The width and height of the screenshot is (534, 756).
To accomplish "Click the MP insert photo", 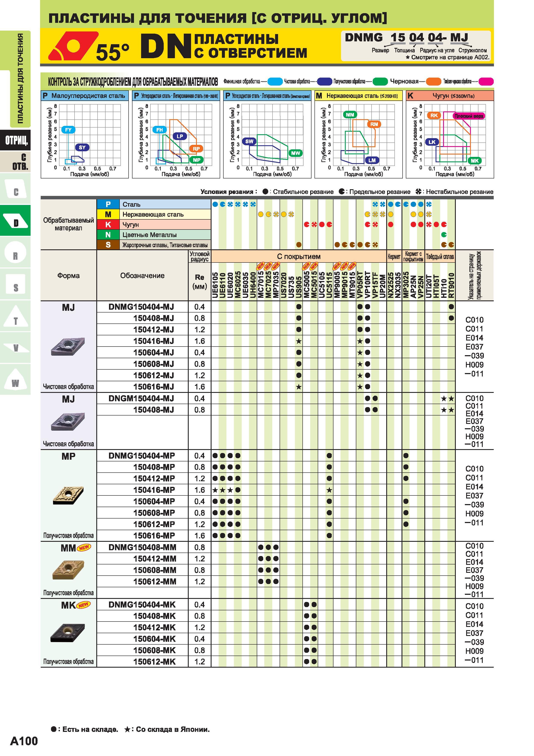I will pyautogui.click(x=68, y=495).
